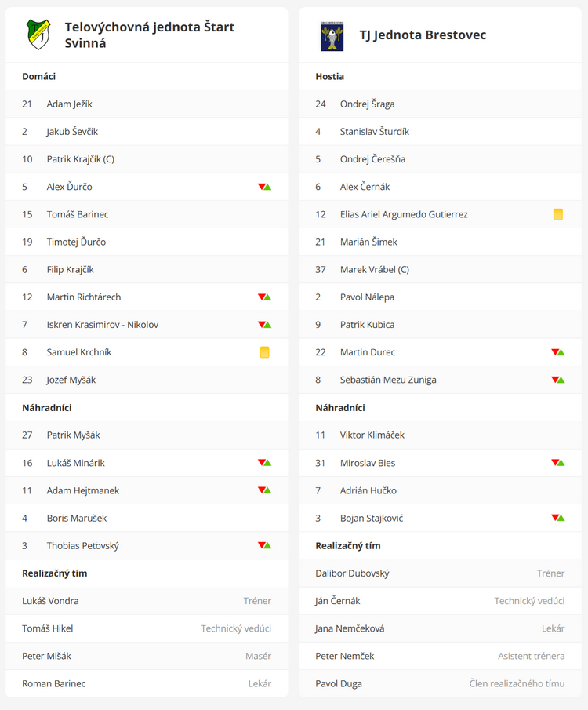Open TJ Jednota Brestovec team heading
This screenshot has height=710, width=588.
pos(423,35)
